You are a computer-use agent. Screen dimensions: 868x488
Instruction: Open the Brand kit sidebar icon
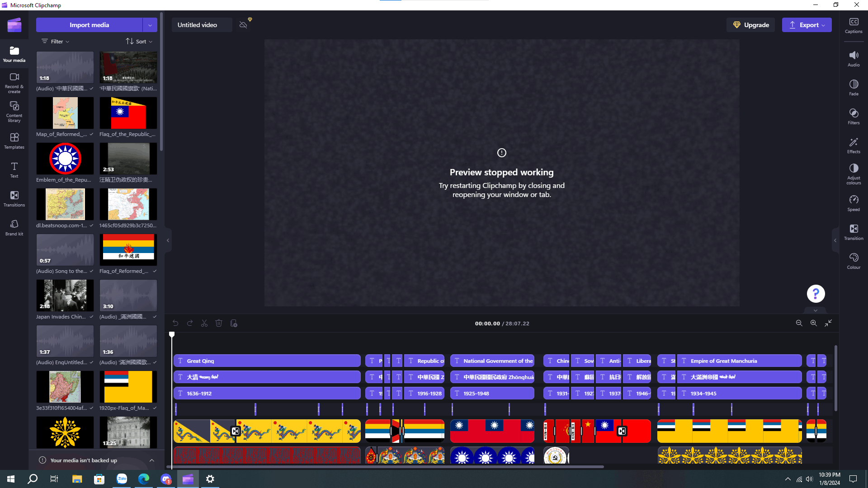click(14, 227)
